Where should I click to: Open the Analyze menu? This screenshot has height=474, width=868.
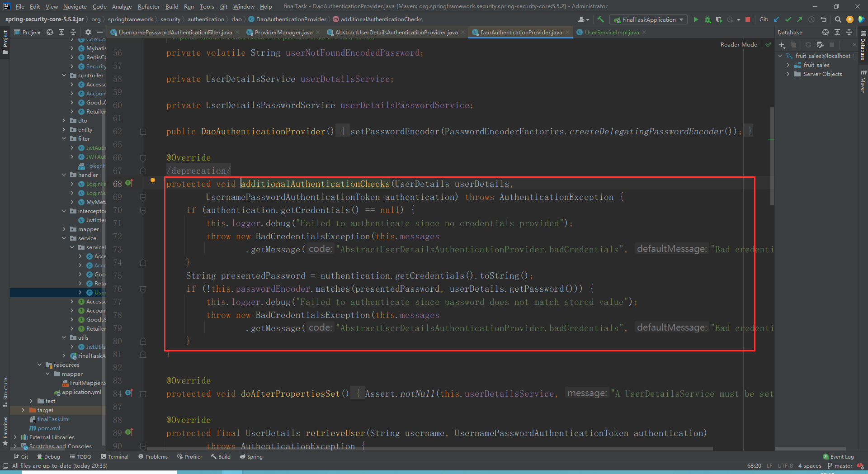[x=122, y=6]
